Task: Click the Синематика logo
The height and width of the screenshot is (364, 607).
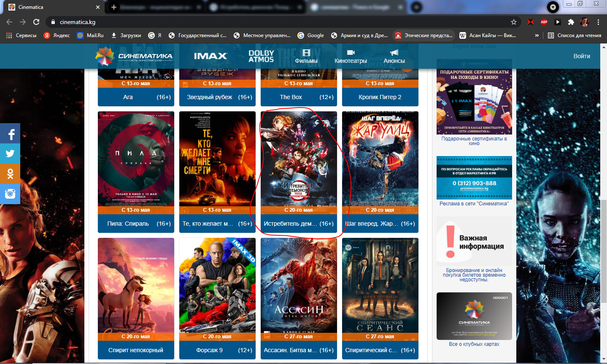Action: click(x=134, y=57)
